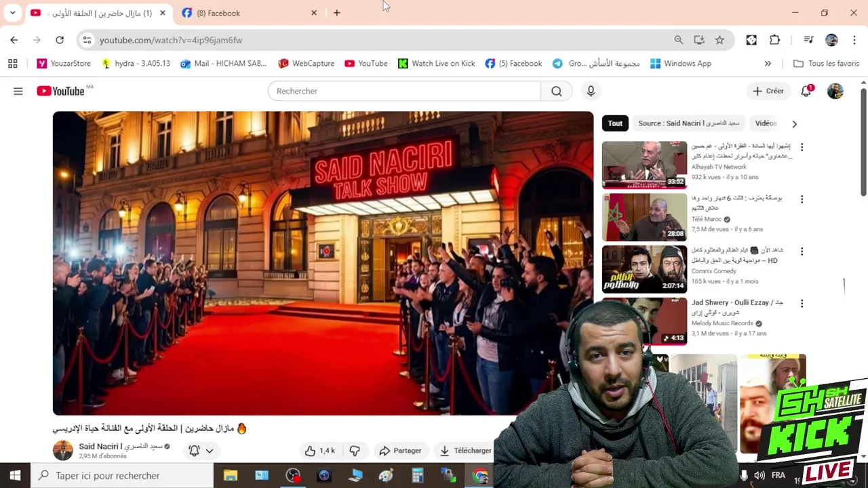This screenshot has width=868, height=488.
Task: Open the Chrome profile avatar
Action: point(831,40)
